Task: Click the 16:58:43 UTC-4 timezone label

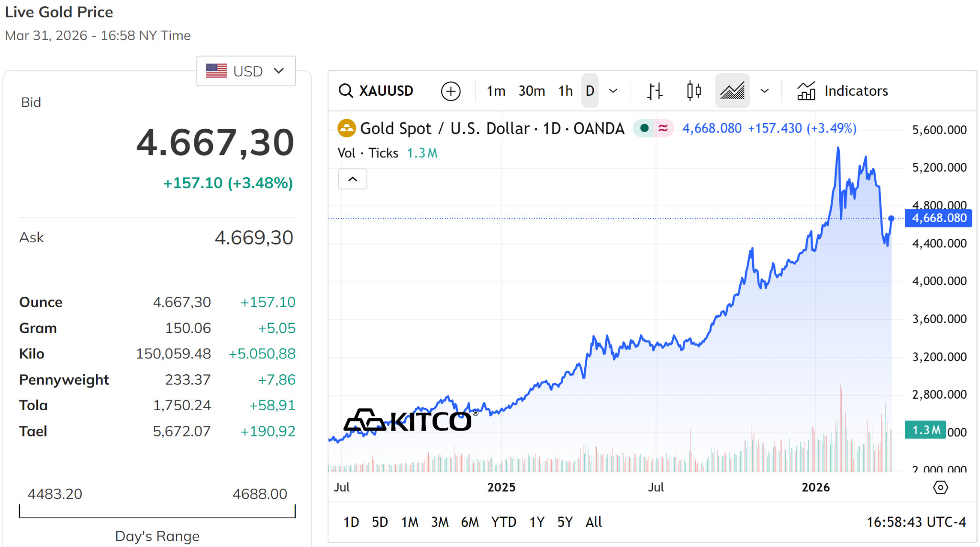Action: pos(916,522)
